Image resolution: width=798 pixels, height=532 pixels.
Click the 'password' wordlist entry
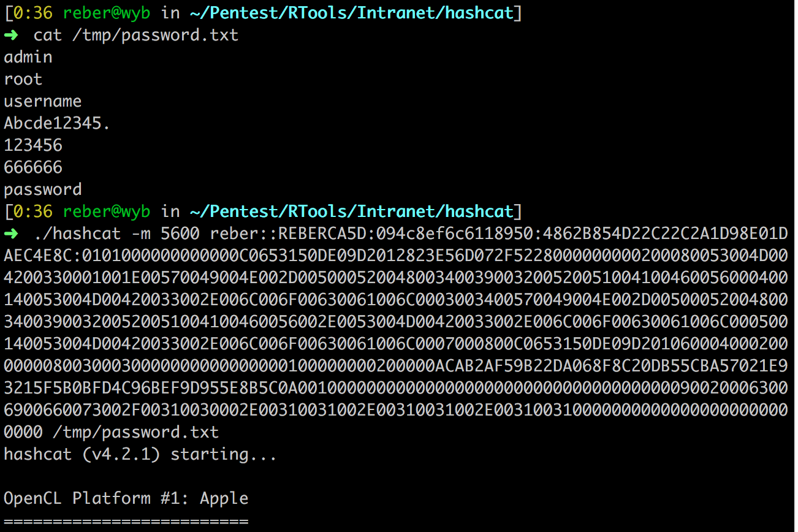click(x=43, y=189)
